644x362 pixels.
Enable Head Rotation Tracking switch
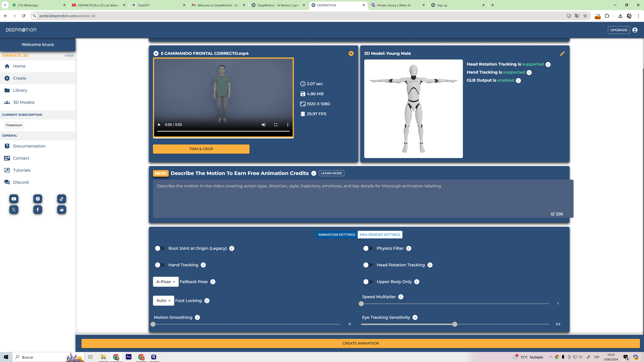(368, 265)
